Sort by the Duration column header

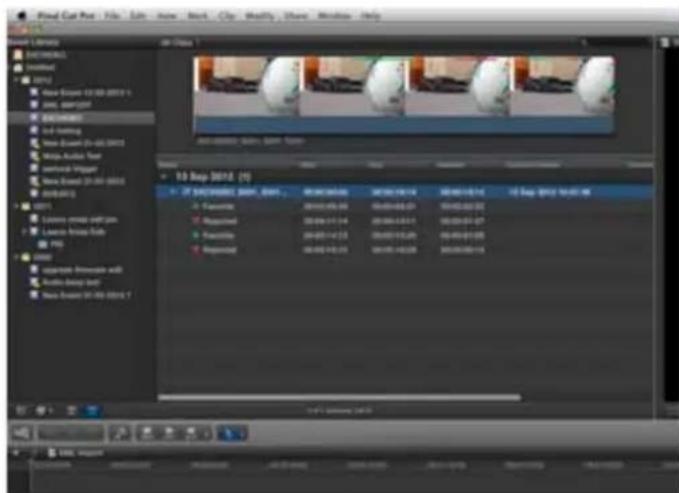(x=450, y=165)
